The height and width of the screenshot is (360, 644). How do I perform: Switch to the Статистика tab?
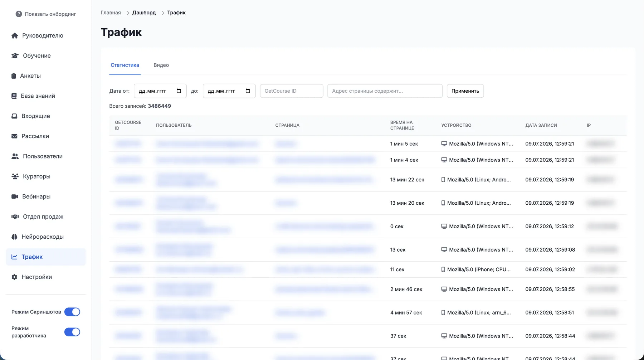(125, 65)
